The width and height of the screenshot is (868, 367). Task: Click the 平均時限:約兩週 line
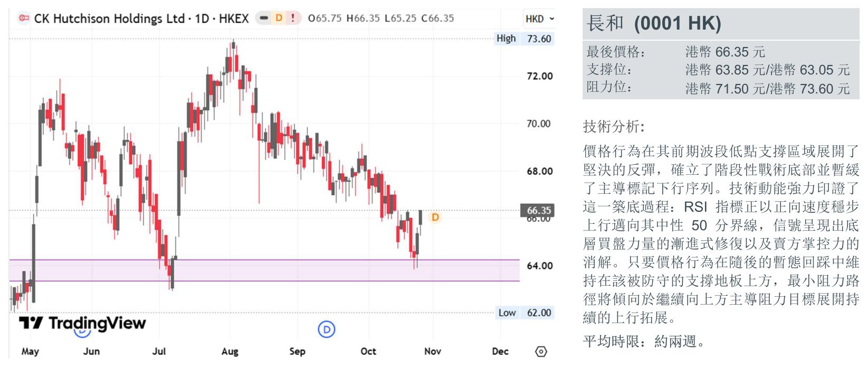(x=644, y=342)
